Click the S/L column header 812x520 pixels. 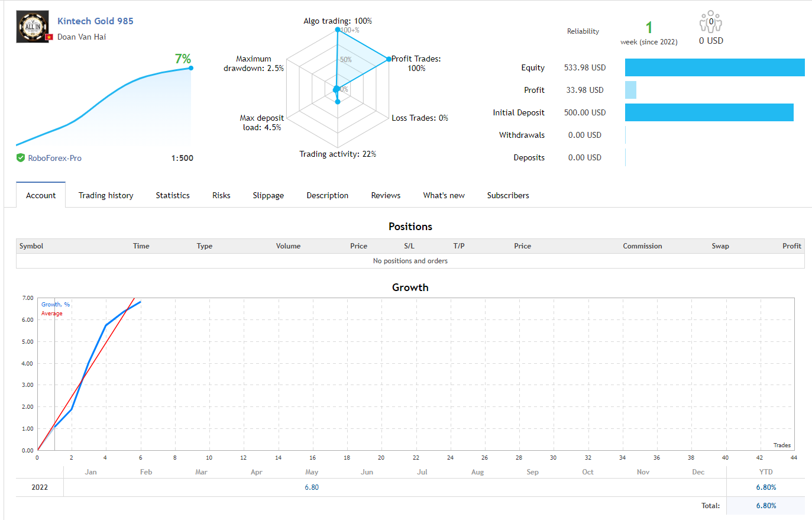[409, 246]
